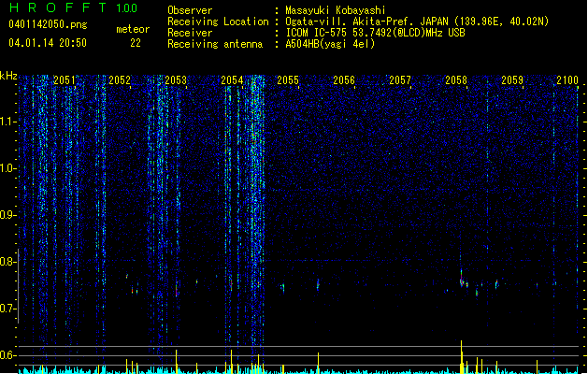The width and height of the screenshot is (588, 374).
Task: Select the Ogata-vill. Akita-Pref. JAPAN location text
Action: click(417, 22)
